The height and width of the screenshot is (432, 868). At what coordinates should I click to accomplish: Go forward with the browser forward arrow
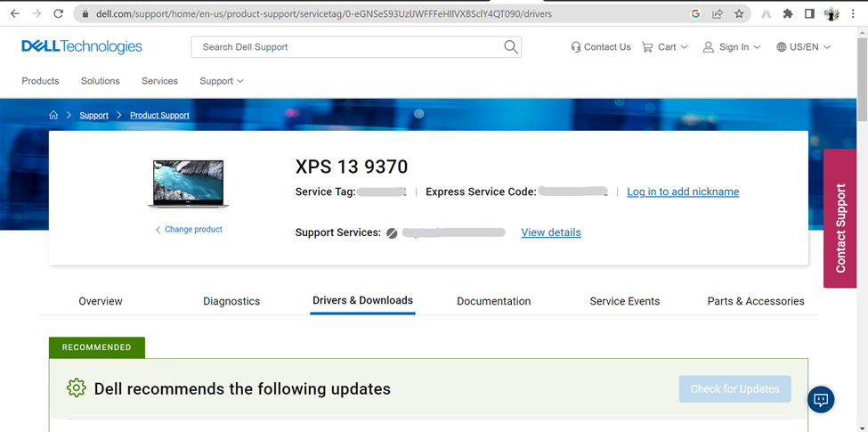37,14
